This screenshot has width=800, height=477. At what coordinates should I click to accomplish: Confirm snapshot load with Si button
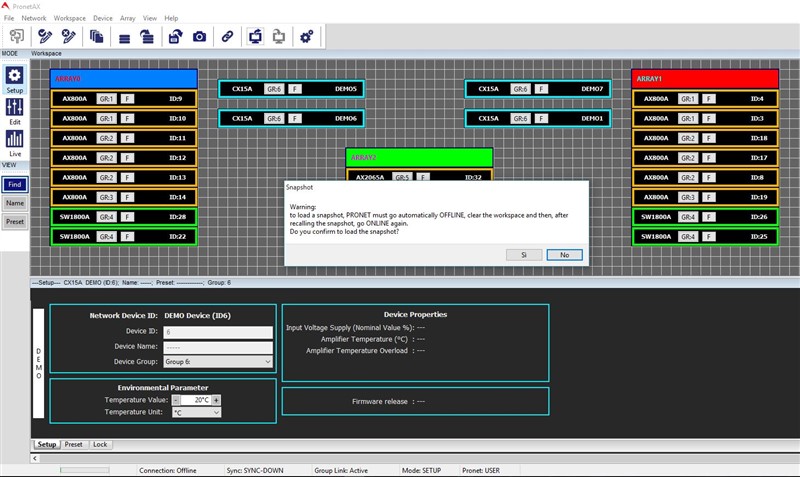click(x=524, y=255)
